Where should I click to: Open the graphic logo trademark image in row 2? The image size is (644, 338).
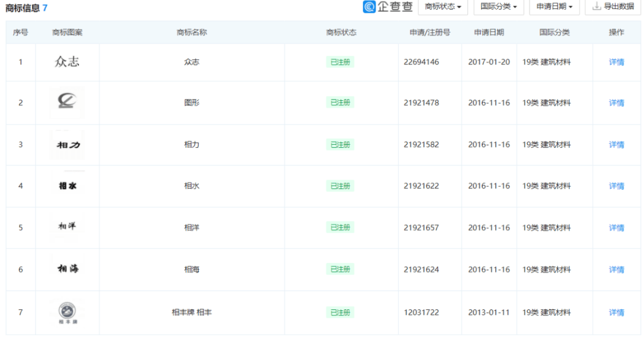click(x=67, y=103)
